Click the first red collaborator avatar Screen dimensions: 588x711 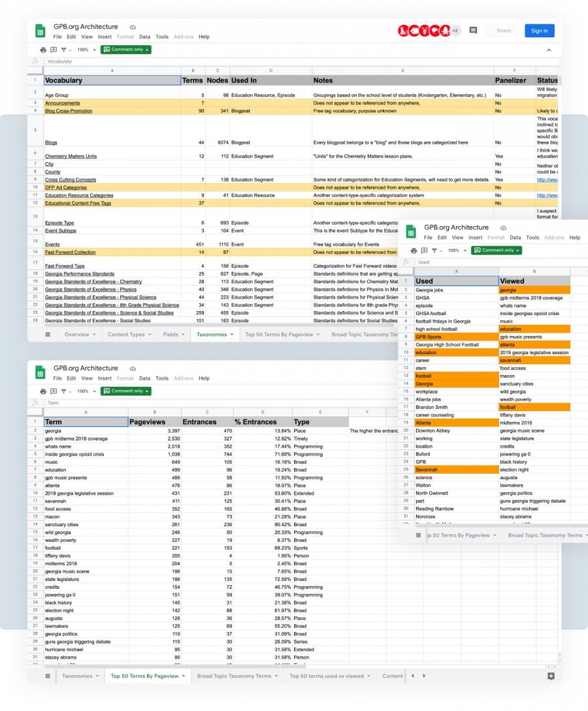(403, 30)
